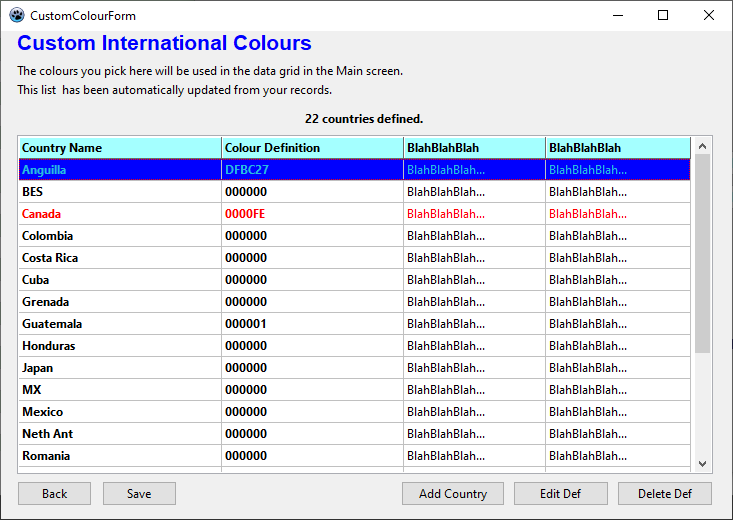Maximize the CustomColourForm window
The height and width of the screenshot is (520, 733).
point(663,15)
